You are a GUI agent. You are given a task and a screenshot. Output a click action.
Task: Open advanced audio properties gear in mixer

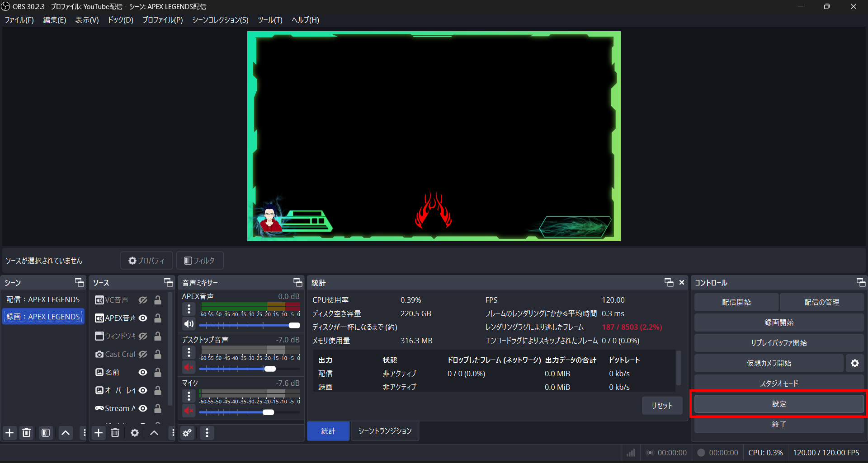187,433
